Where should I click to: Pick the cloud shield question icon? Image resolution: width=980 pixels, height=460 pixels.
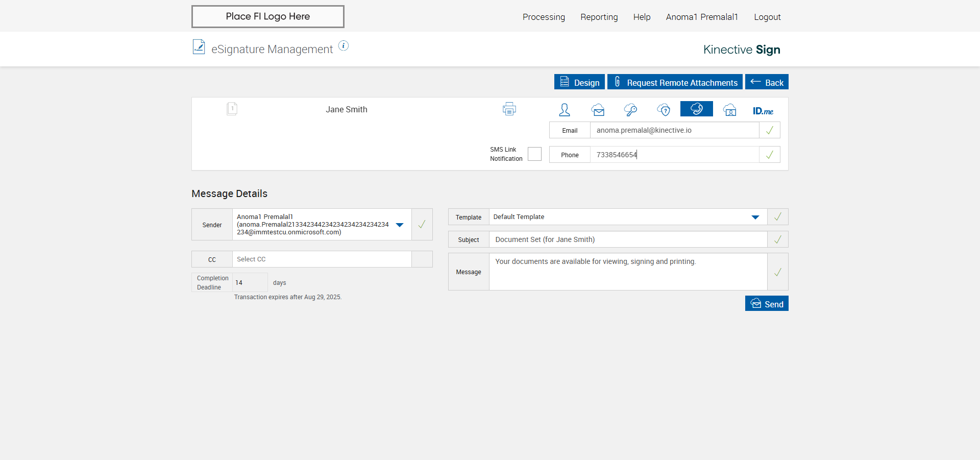click(x=664, y=110)
